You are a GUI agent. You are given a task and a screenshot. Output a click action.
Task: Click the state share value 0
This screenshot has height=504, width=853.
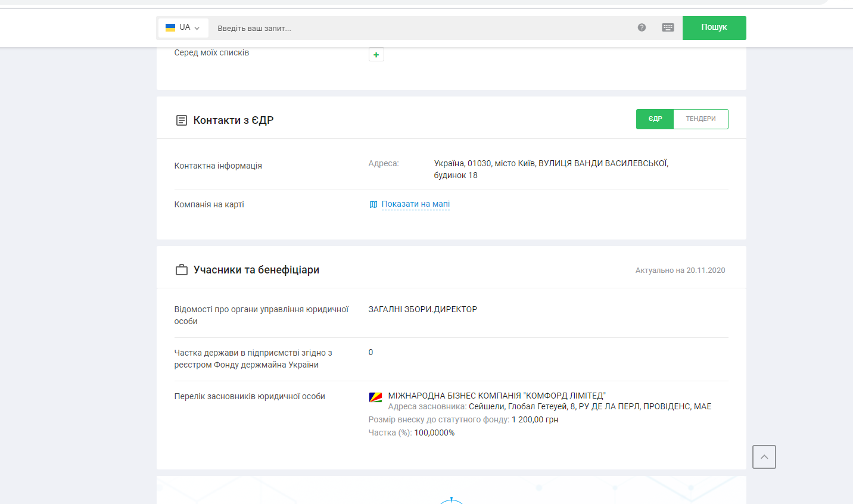[x=371, y=352]
